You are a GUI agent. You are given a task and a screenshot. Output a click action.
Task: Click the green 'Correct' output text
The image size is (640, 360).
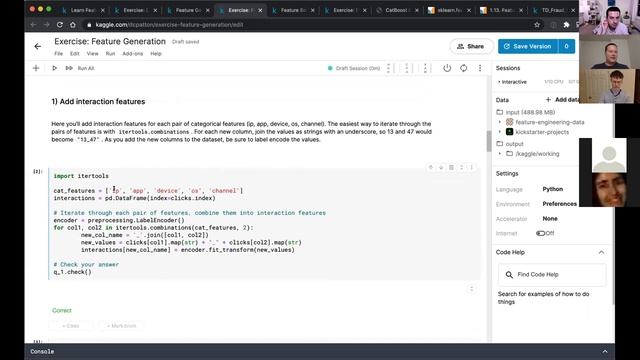(62, 311)
